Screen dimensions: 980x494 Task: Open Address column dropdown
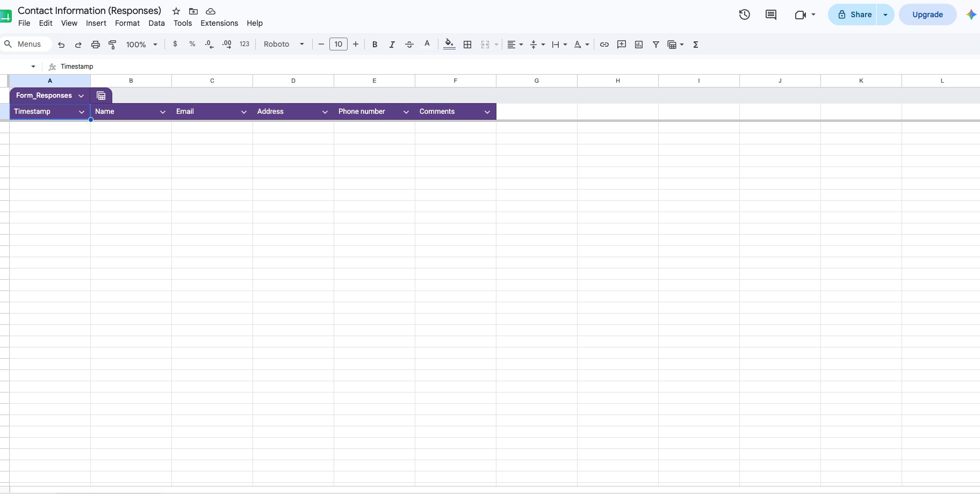pos(325,112)
